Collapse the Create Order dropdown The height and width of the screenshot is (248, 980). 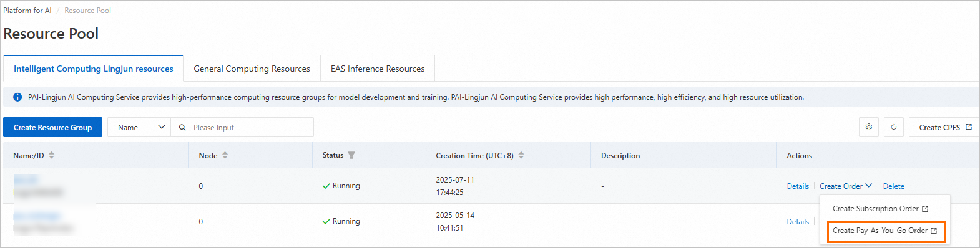[x=846, y=186]
